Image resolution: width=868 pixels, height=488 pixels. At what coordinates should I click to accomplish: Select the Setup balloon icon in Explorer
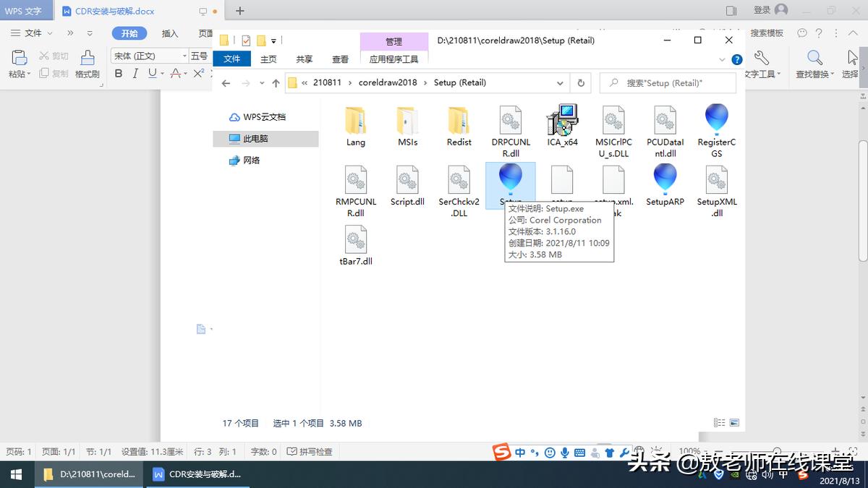(x=511, y=179)
